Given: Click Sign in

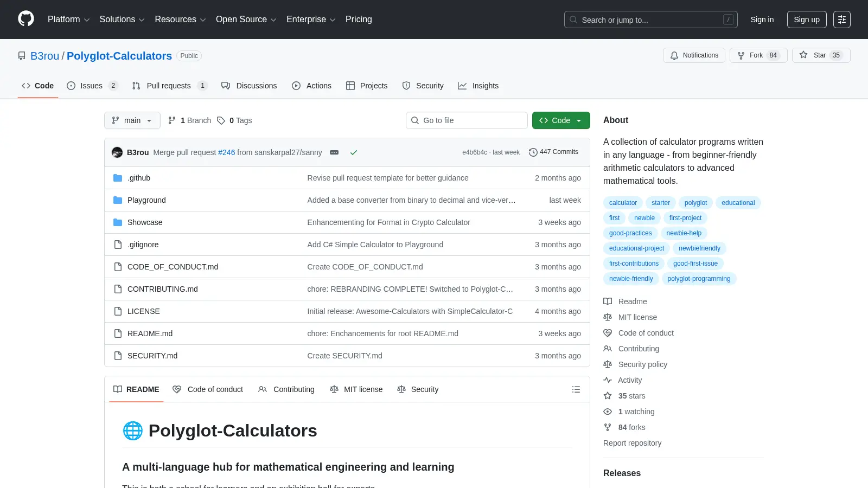Looking at the screenshot, I should tap(762, 20).
